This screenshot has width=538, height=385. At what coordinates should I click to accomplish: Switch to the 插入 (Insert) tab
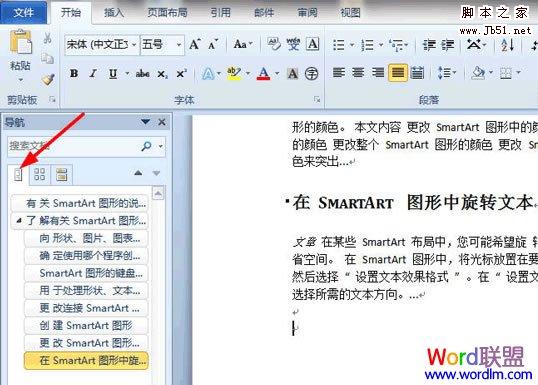click(114, 13)
